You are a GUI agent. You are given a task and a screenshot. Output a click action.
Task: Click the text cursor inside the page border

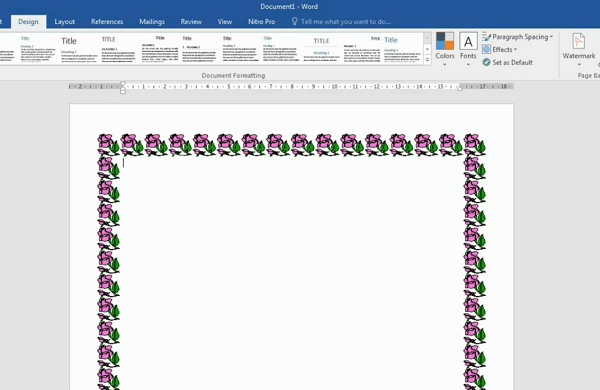pyautogui.click(x=123, y=163)
